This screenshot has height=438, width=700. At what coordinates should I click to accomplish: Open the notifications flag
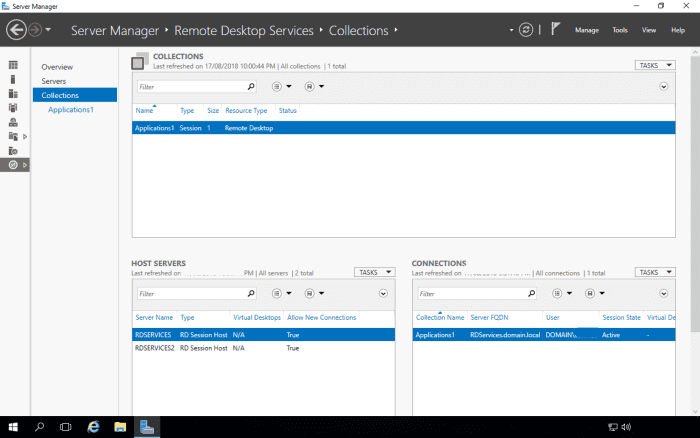pos(555,29)
